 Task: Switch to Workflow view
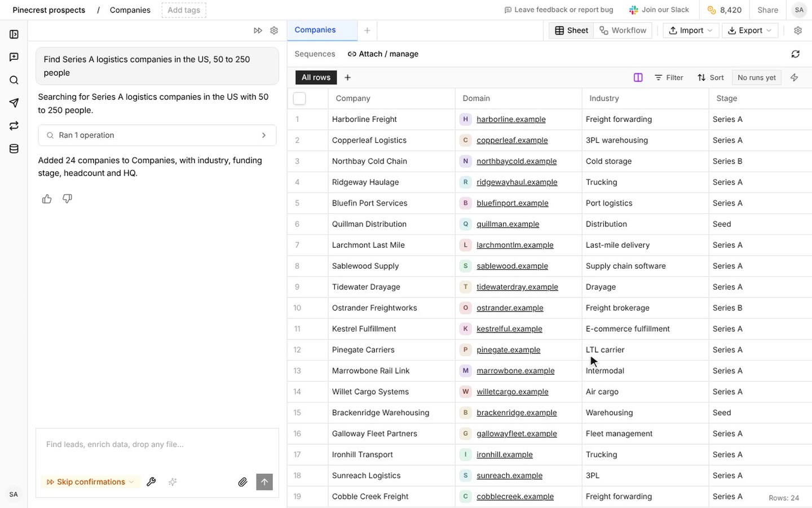(623, 30)
